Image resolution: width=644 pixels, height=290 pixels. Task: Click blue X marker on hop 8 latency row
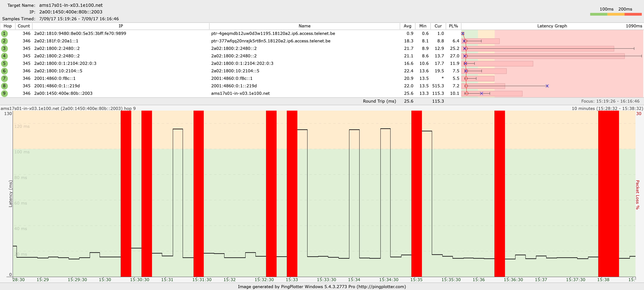[547, 86]
